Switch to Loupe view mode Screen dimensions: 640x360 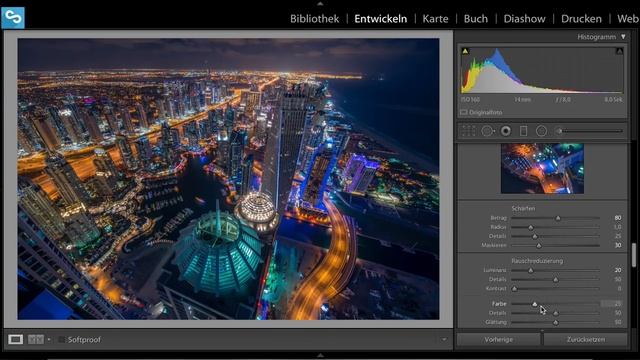pos(16,339)
